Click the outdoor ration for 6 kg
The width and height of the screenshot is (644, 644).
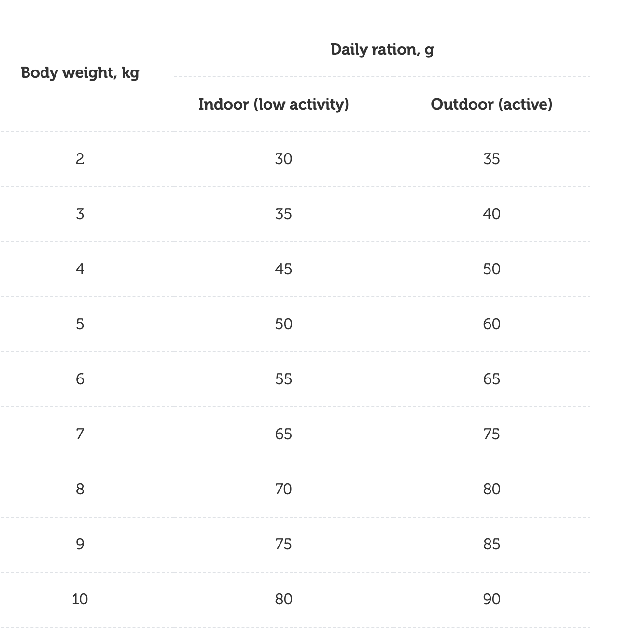click(x=491, y=379)
